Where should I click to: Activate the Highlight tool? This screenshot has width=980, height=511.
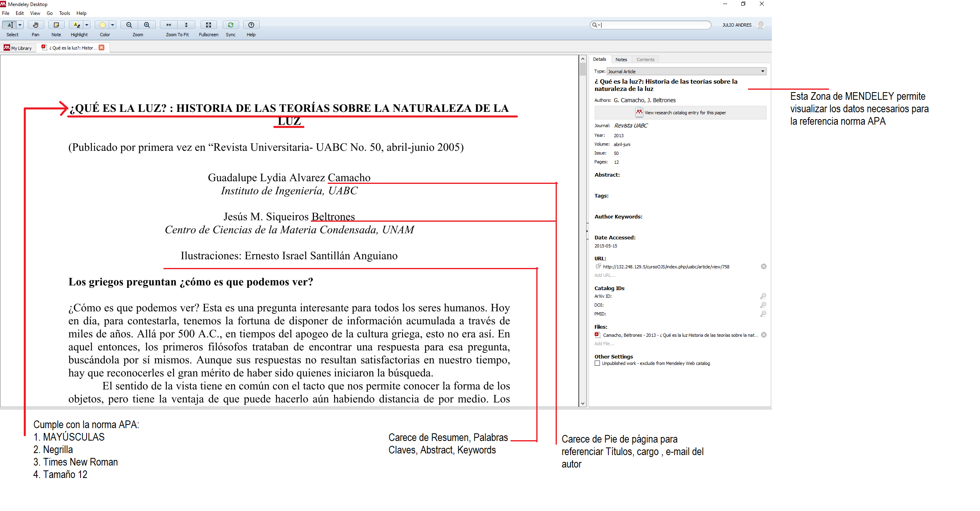coord(76,25)
